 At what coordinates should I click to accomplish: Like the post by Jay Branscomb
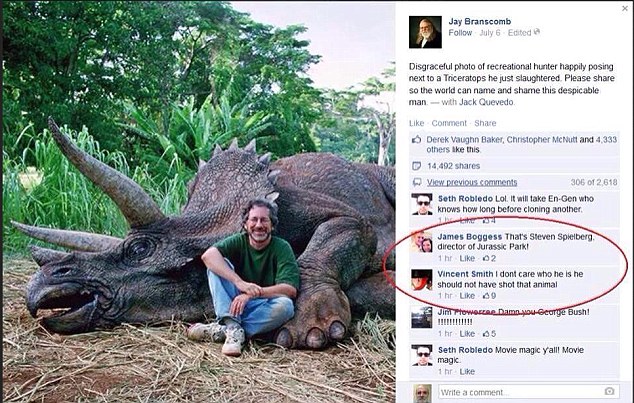pyautogui.click(x=417, y=123)
